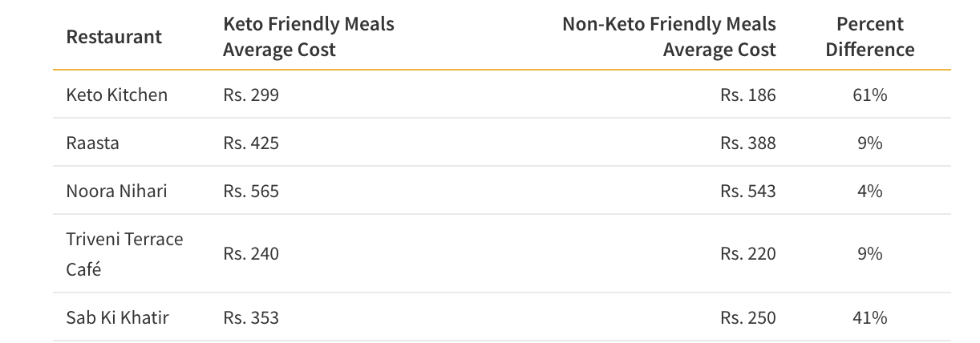Select the Raasta restaurant cell
Viewport: 980px width, 343px height.
point(92,143)
